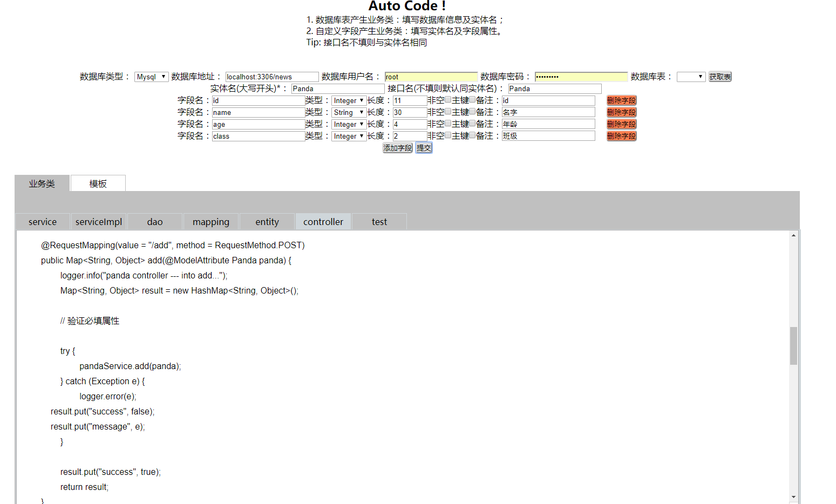Open type dropdown for age field
This screenshot has height=504, width=836.
pyautogui.click(x=349, y=124)
